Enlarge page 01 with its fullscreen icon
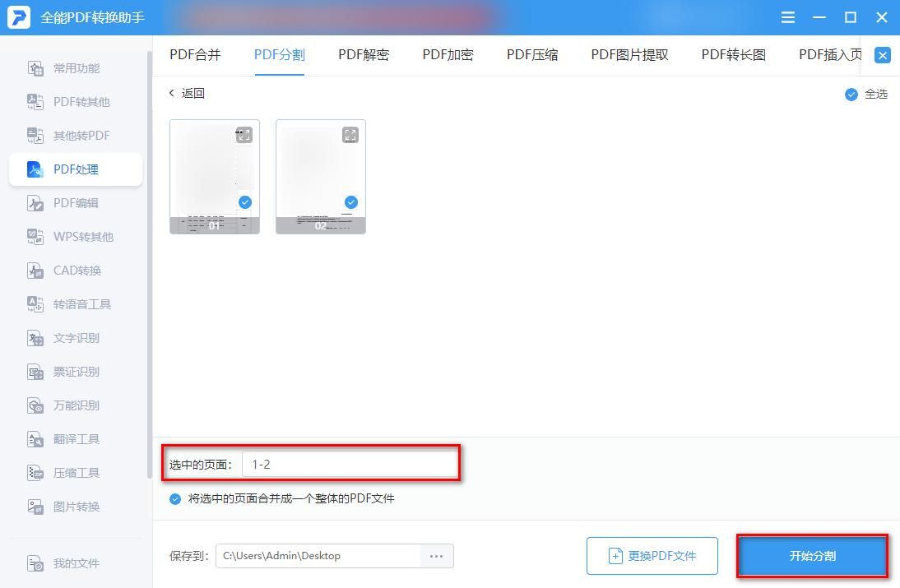This screenshot has height=588, width=900. pyautogui.click(x=244, y=135)
